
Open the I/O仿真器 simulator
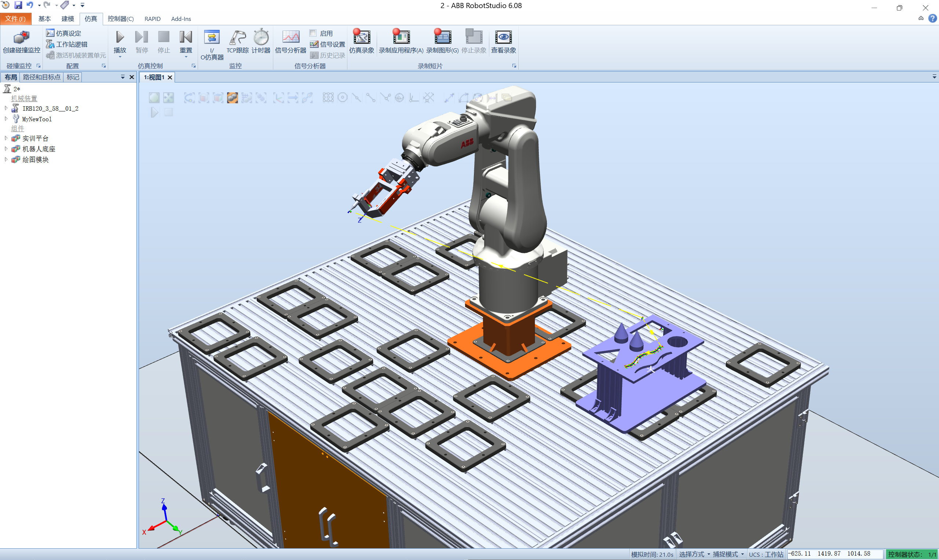point(212,44)
